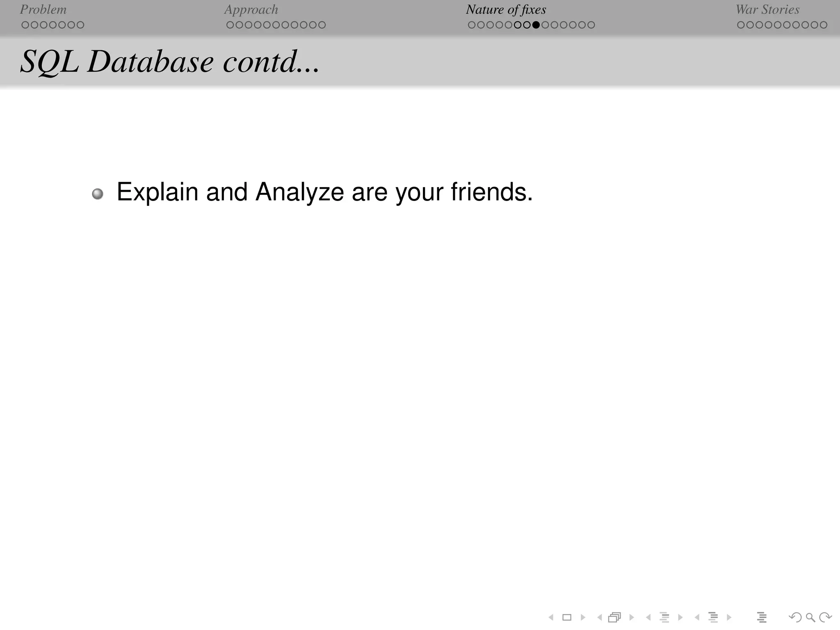Open the Problem section link

(43, 9)
